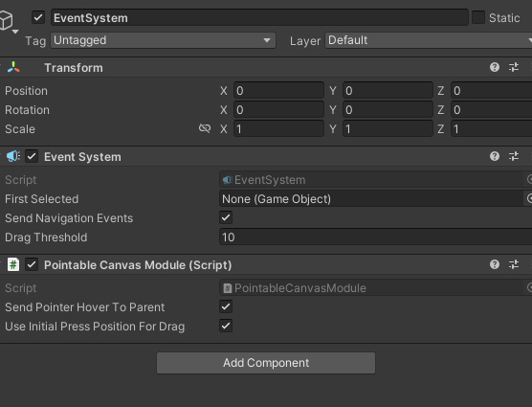Click the Event System megaphone icon

coord(13,156)
